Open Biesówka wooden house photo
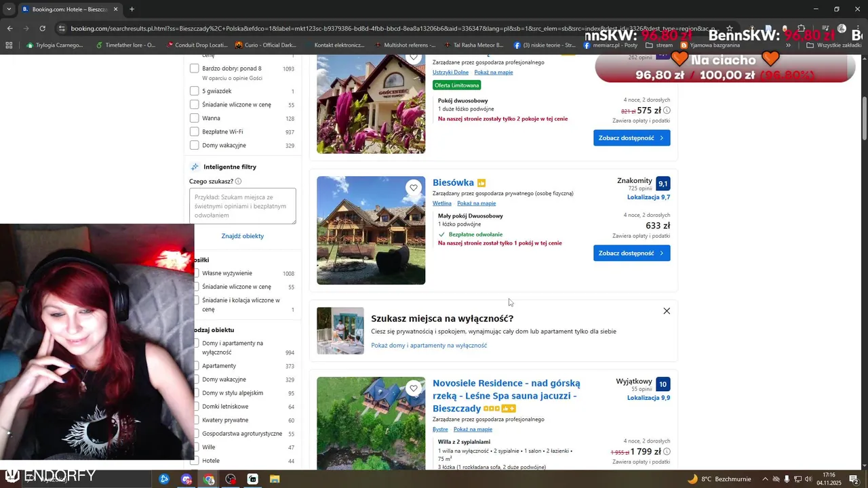The height and width of the screenshot is (488, 868). (x=371, y=230)
